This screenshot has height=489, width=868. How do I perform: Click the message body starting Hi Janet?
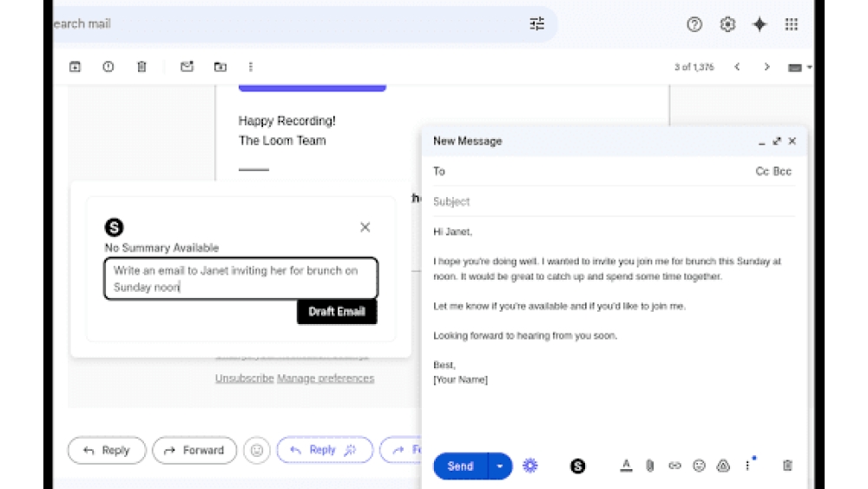tap(614, 305)
